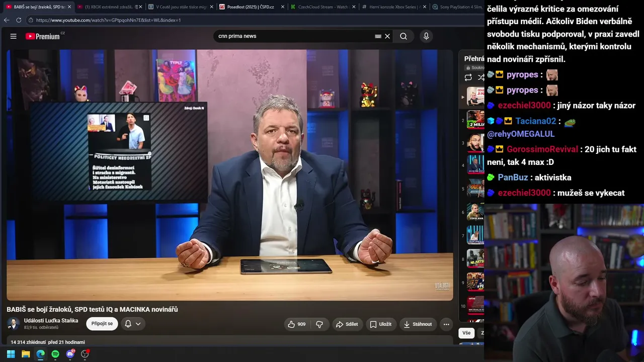Viewport: 644px width, 362px height.
Task: Select the Vše filter chip
Action: pos(466,333)
